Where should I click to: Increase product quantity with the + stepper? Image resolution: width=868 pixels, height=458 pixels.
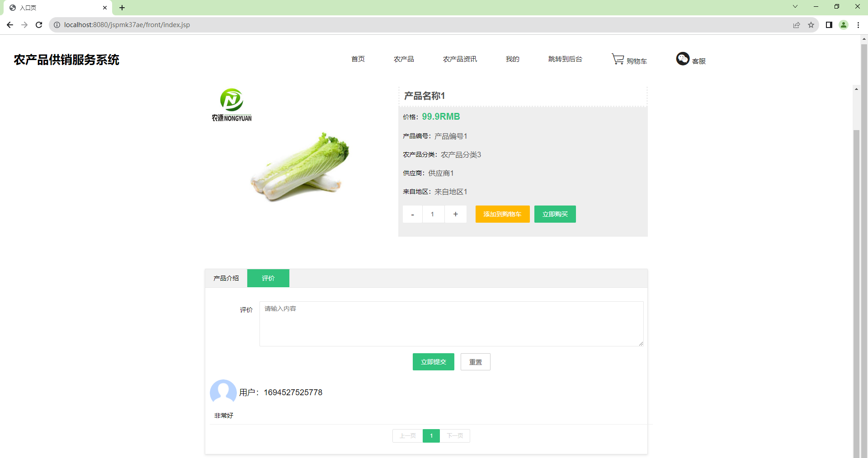[455, 214]
